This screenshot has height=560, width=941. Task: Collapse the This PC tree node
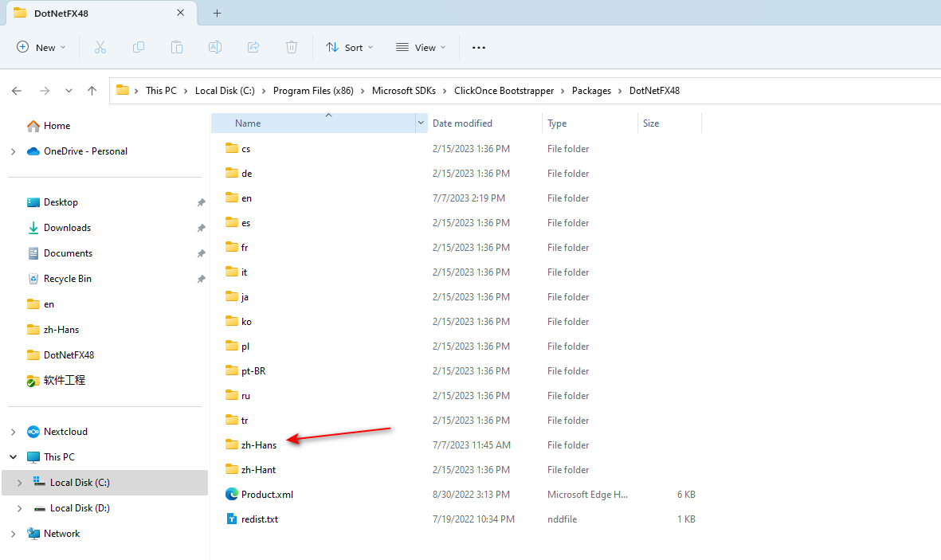pyautogui.click(x=14, y=456)
